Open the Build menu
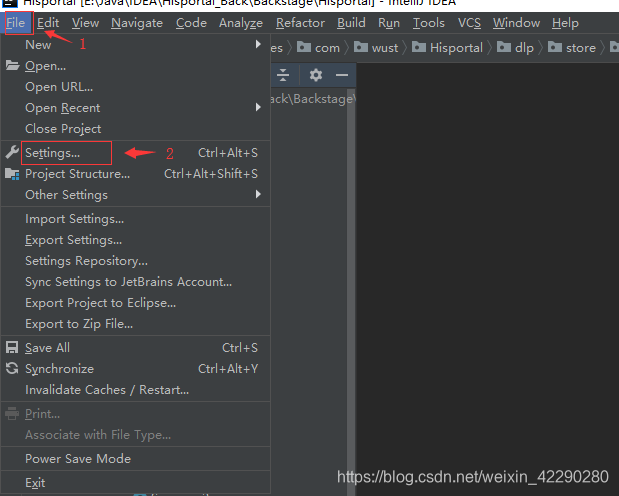619x496 pixels. (351, 23)
